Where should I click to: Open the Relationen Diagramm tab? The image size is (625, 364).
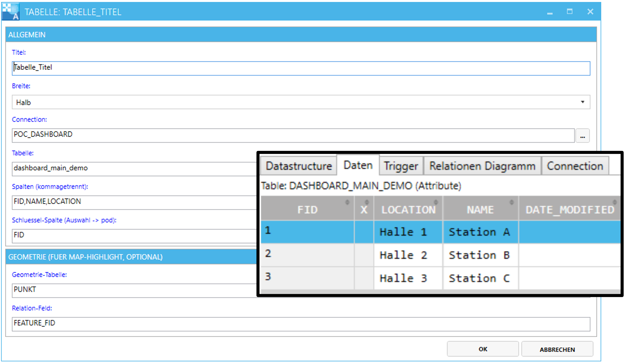coord(482,166)
